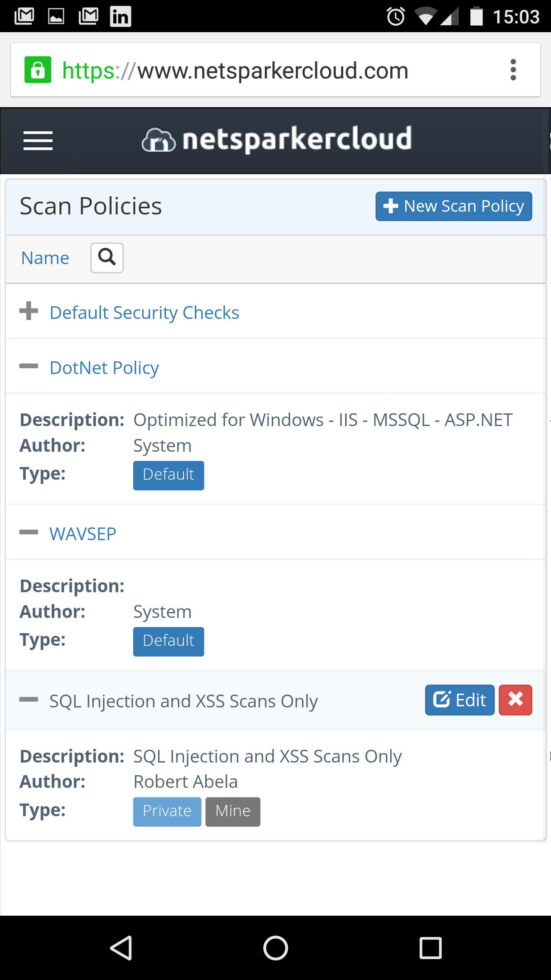551x980 pixels.
Task: Tap the battery status icon
Action: (x=476, y=16)
